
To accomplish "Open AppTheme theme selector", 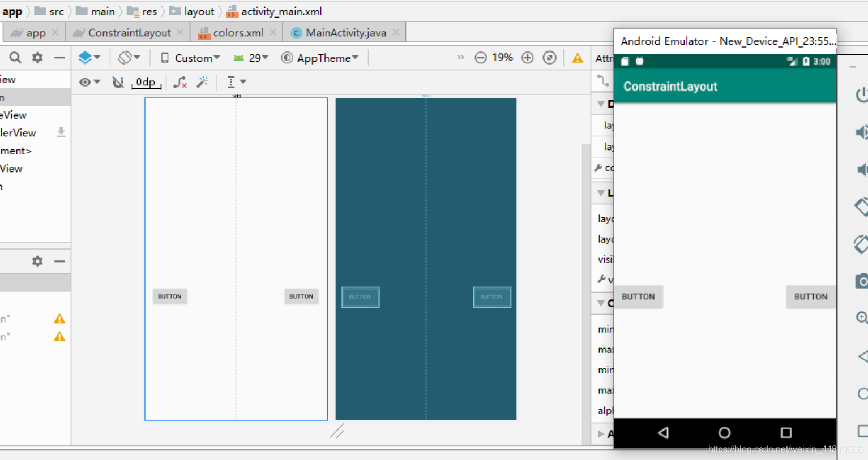I will (320, 58).
